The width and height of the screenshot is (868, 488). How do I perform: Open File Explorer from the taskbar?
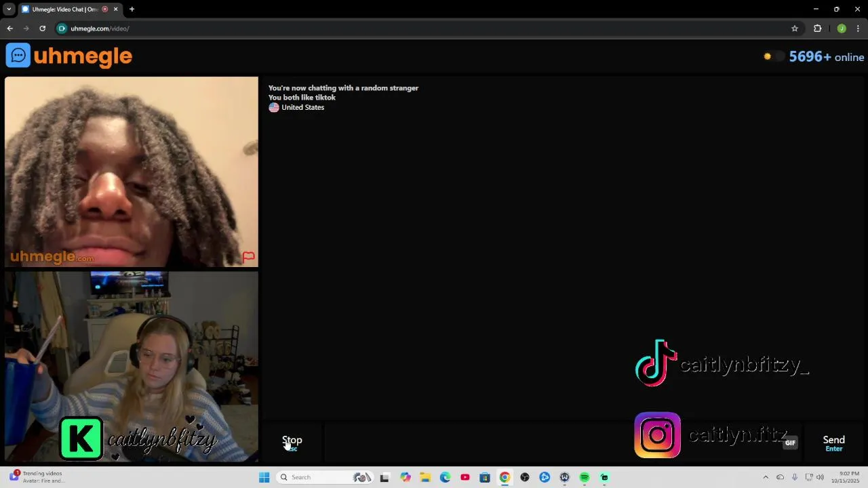(x=425, y=477)
